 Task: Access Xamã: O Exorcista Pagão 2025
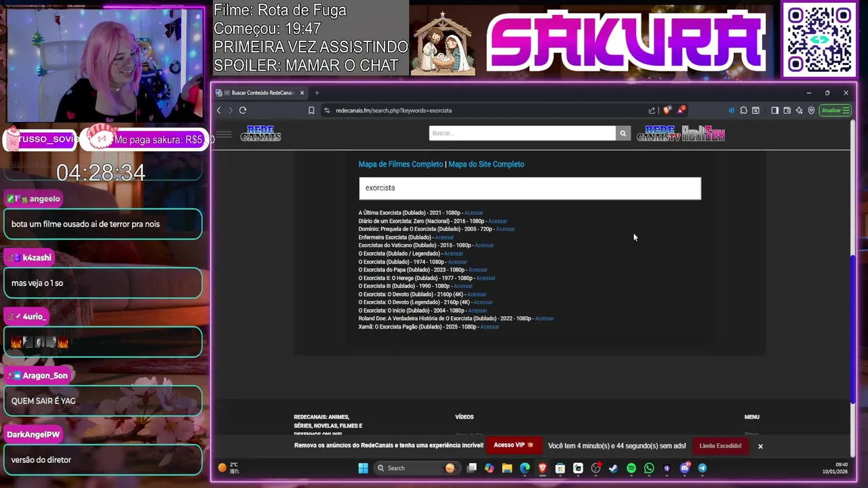[x=490, y=327]
